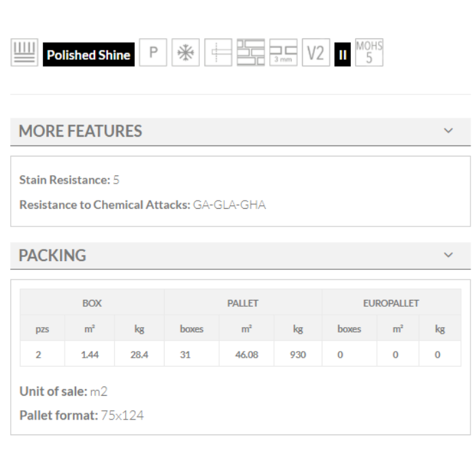
Task: Click the MOHS 5 hardness icon
Action: click(369, 52)
